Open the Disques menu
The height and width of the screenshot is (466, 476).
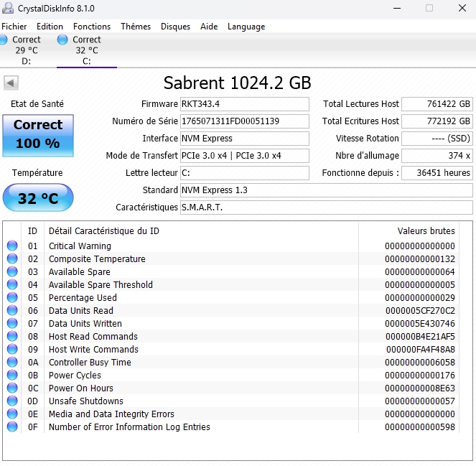175,27
